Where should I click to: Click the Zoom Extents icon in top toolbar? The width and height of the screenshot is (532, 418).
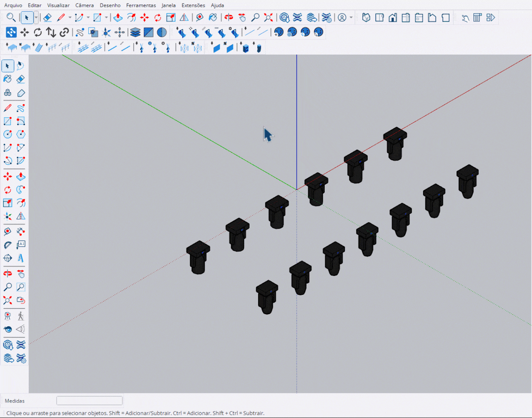tap(268, 18)
